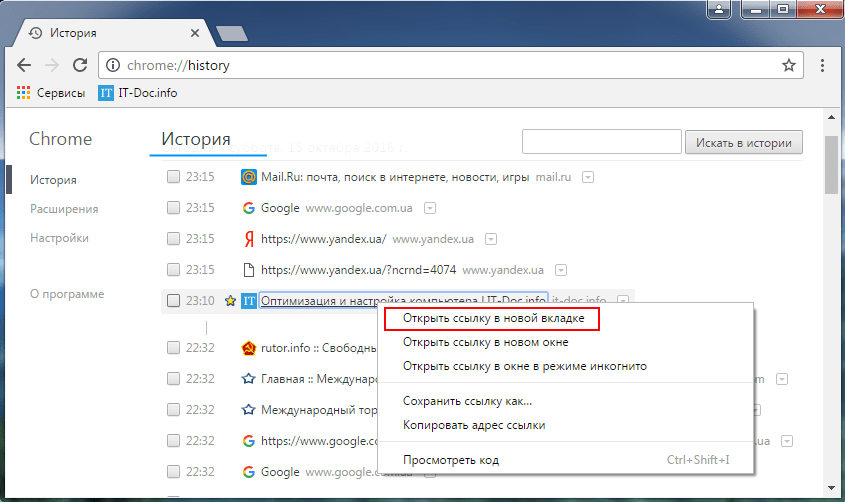Click the forward navigation arrow
The image size is (845, 502).
point(52,65)
